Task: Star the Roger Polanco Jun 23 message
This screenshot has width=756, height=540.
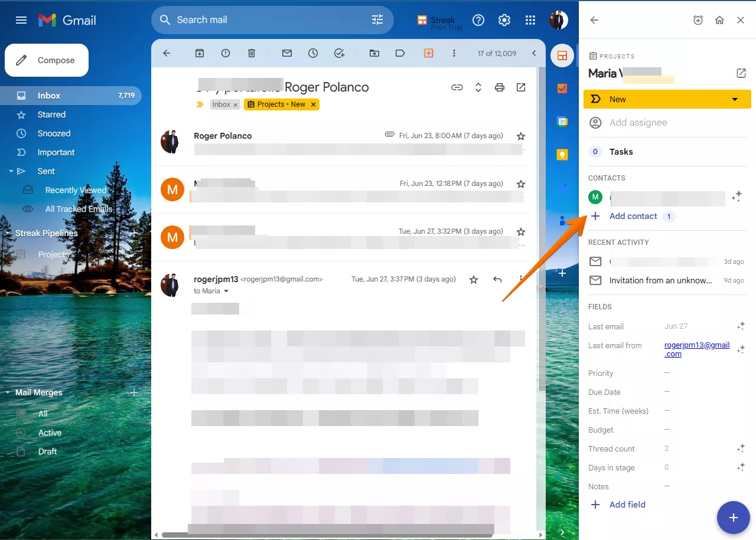Action: point(521,136)
